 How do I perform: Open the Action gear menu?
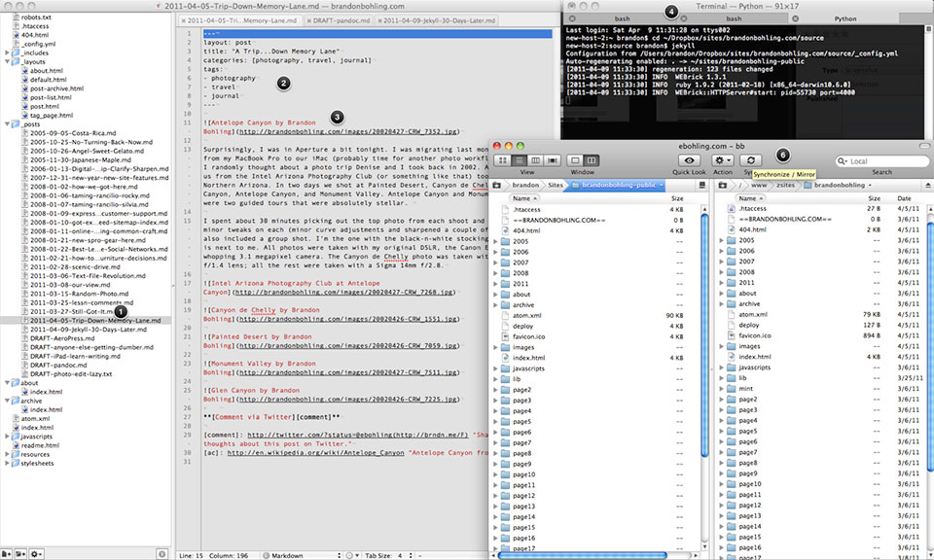click(x=723, y=159)
